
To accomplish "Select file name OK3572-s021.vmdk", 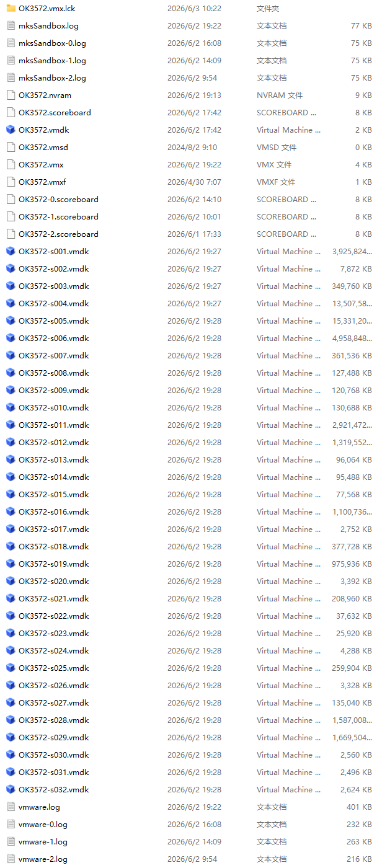I will tap(54, 599).
